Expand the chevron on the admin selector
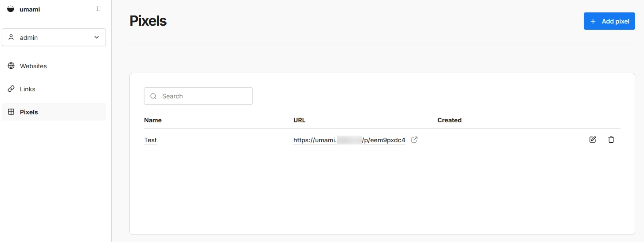Image resolution: width=644 pixels, height=242 pixels. tap(97, 38)
